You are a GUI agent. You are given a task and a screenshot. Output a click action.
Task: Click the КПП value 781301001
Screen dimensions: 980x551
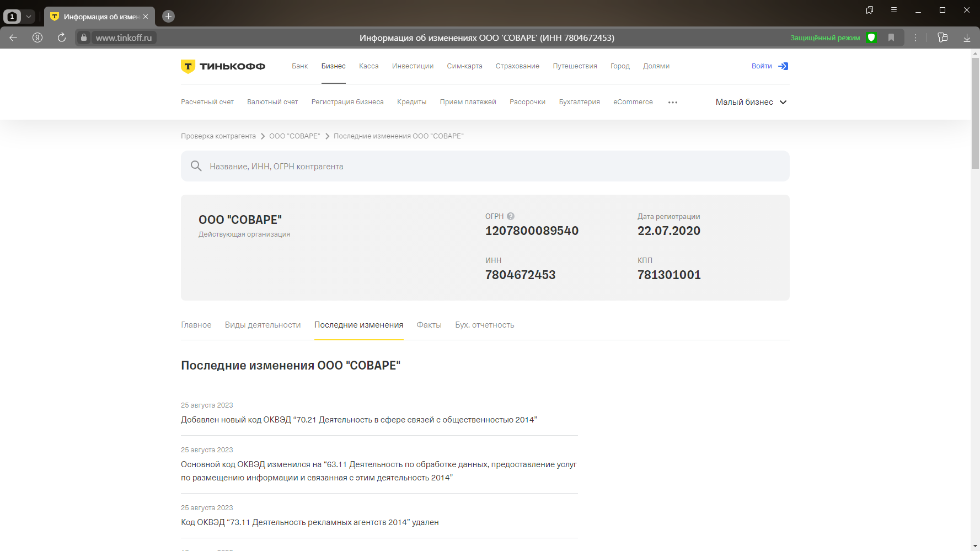point(669,275)
